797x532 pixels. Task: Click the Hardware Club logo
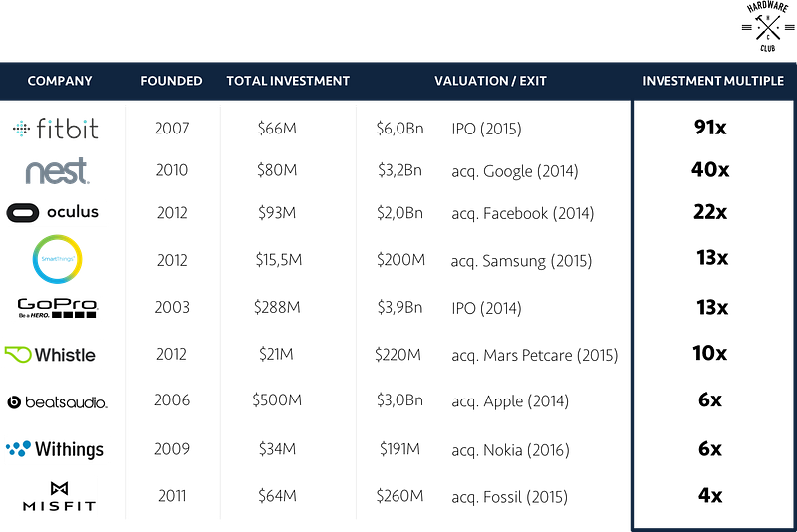click(768, 27)
